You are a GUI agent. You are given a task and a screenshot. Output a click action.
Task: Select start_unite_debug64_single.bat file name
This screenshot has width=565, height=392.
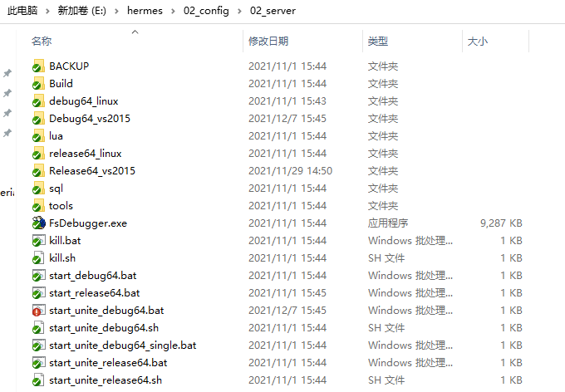tap(122, 345)
